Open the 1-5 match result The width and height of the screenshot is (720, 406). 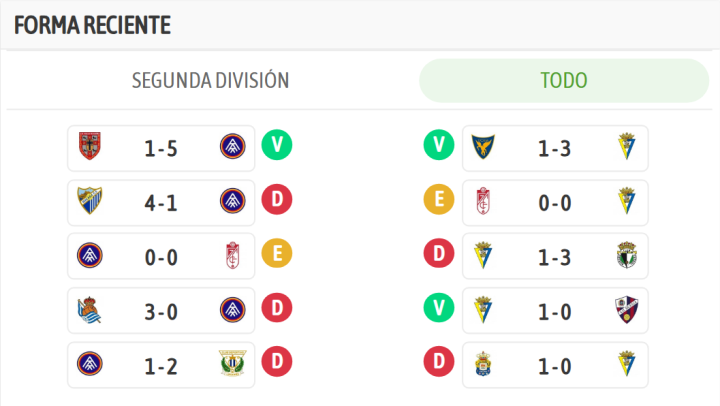(x=161, y=148)
